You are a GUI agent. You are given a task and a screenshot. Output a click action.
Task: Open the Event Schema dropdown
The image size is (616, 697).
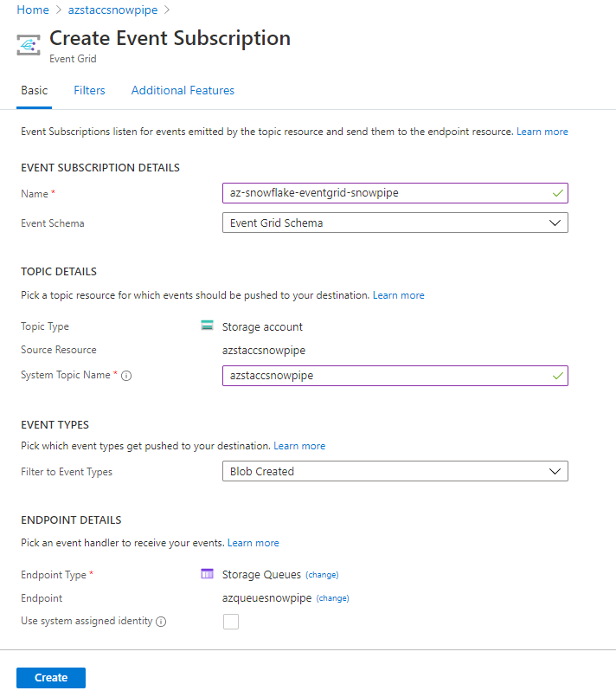click(395, 223)
